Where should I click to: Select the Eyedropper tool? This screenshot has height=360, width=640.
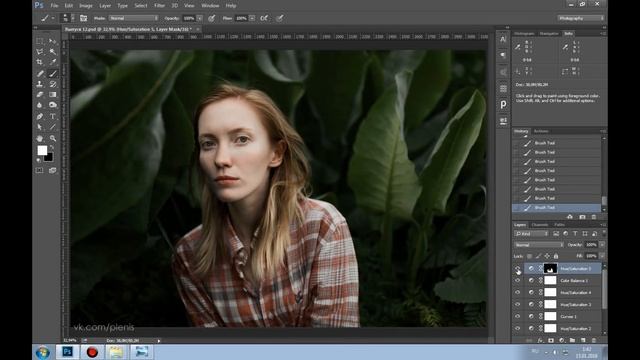point(53,62)
